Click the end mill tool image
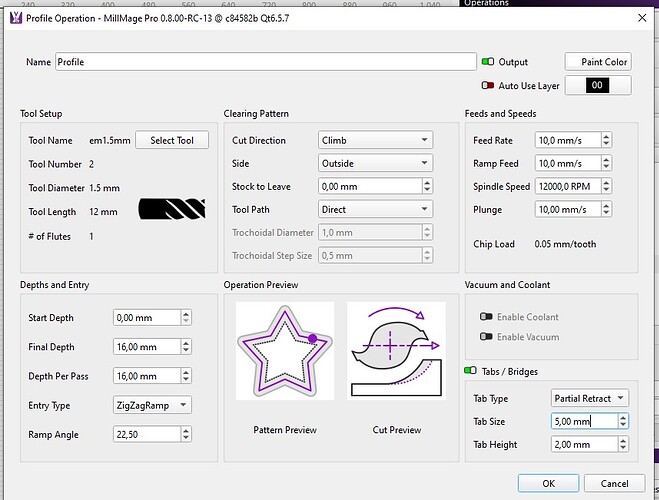 (172, 211)
